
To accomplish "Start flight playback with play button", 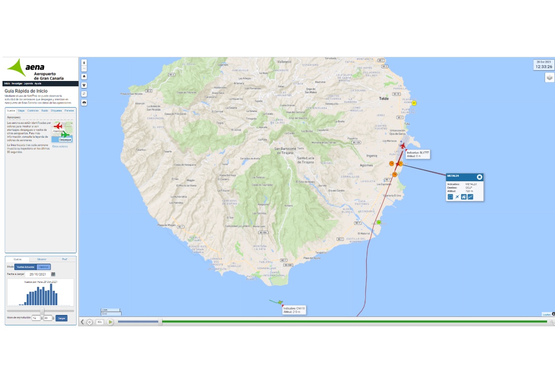I will [x=110, y=322].
